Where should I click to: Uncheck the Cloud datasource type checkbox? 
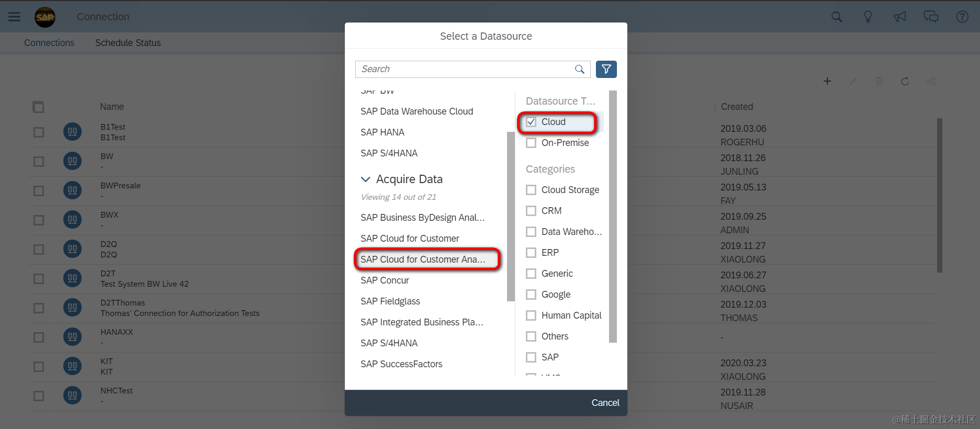[531, 122]
